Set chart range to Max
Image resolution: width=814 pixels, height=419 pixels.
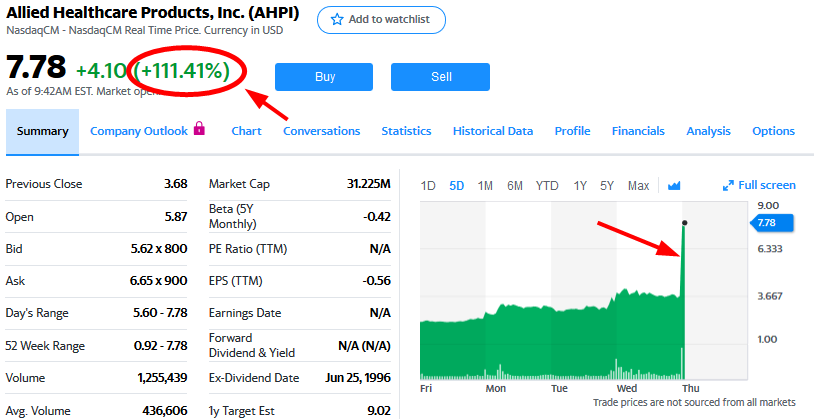pyautogui.click(x=638, y=185)
